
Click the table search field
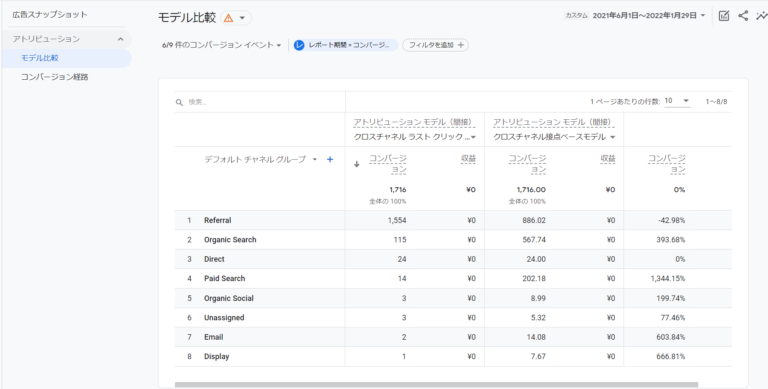[x=260, y=102]
